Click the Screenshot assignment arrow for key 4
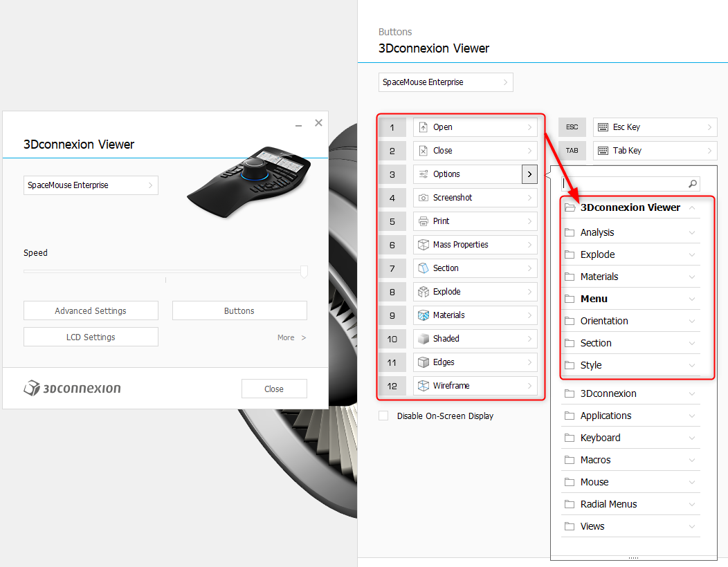This screenshot has height=567, width=728. (529, 198)
